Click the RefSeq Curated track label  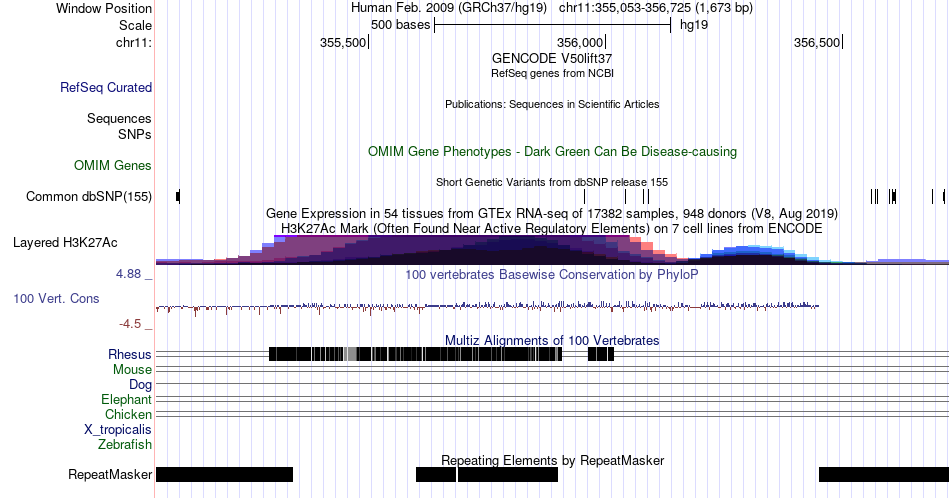[x=106, y=87]
